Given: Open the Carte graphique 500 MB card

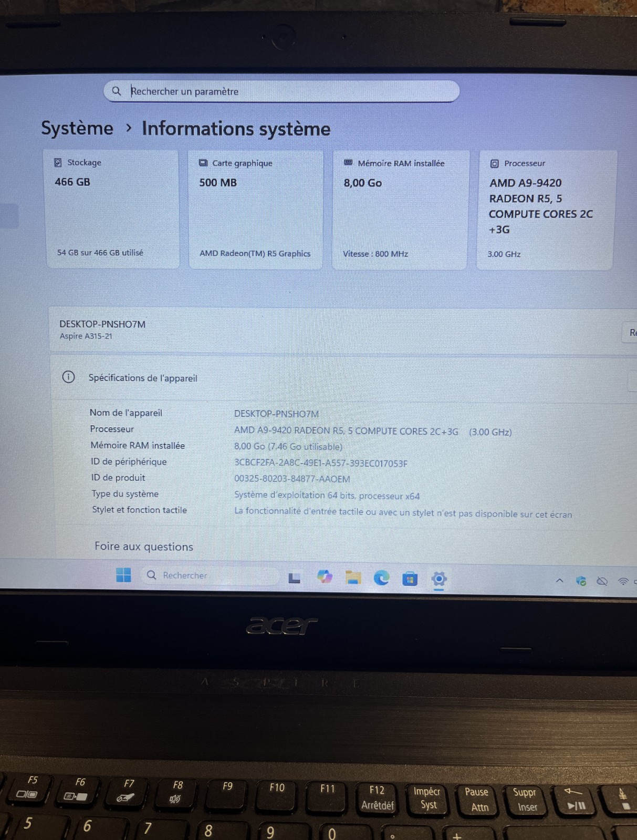Looking at the screenshot, I should pos(256,209).
